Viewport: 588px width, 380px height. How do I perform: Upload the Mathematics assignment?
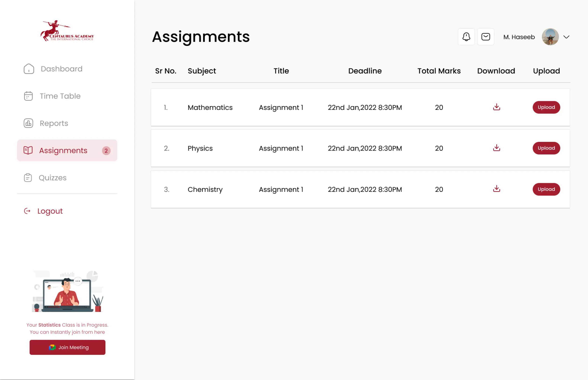pos(546,107)
